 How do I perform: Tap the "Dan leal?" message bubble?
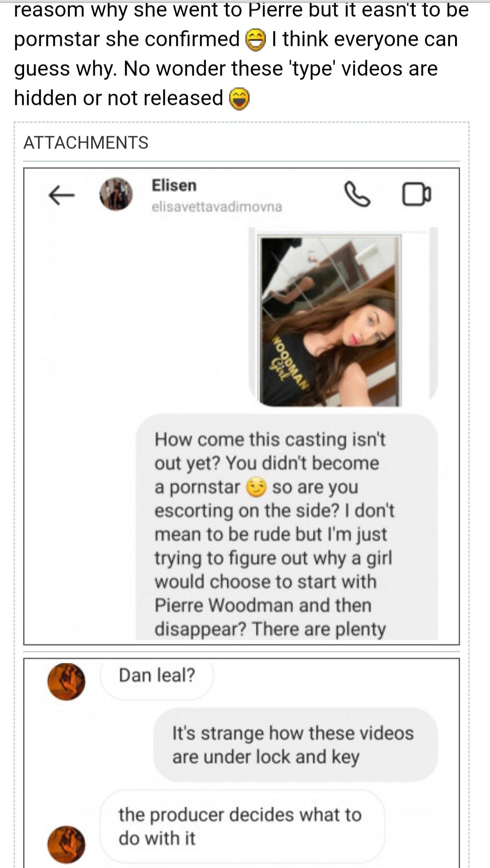(157, 676)
